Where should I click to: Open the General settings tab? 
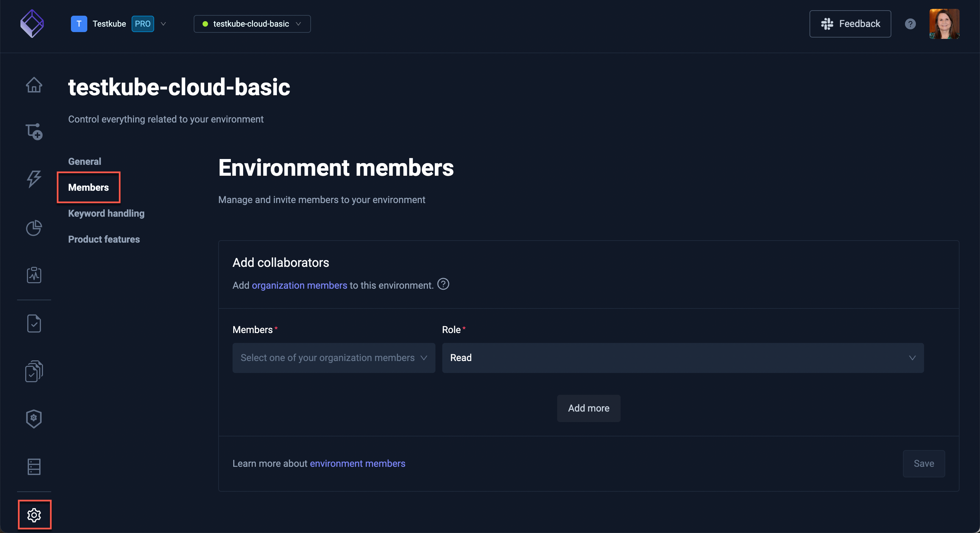point(84,161)
